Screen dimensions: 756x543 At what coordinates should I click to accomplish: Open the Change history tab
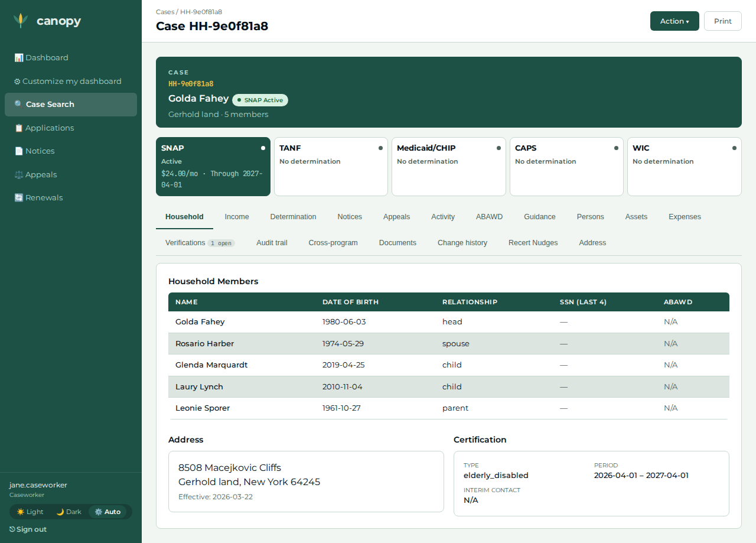click(x=462, y=243)
